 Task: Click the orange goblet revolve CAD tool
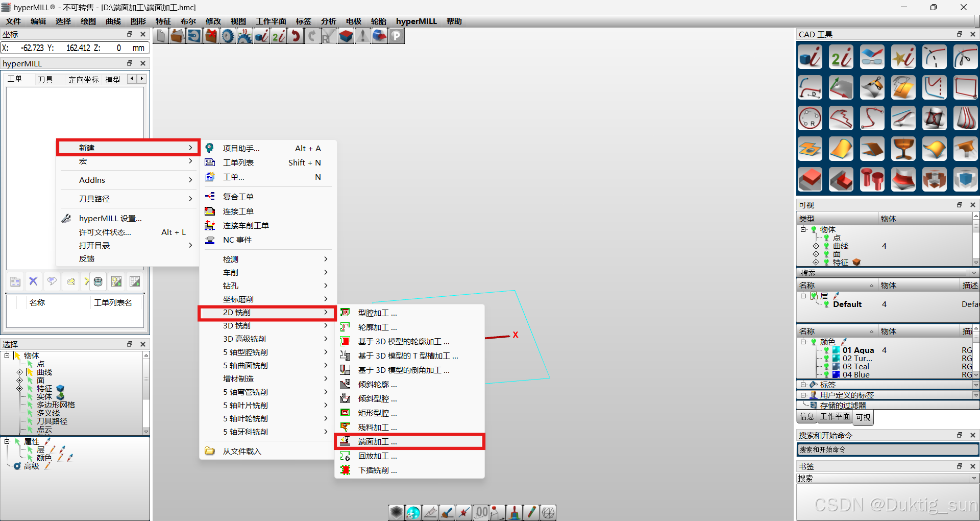pyautogui.click(x=903, y=149)
